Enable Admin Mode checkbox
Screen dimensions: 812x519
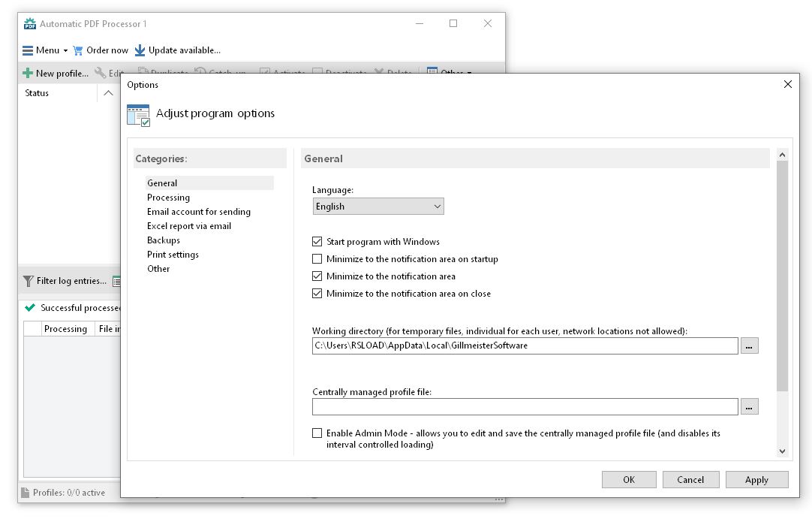(317, 433)
